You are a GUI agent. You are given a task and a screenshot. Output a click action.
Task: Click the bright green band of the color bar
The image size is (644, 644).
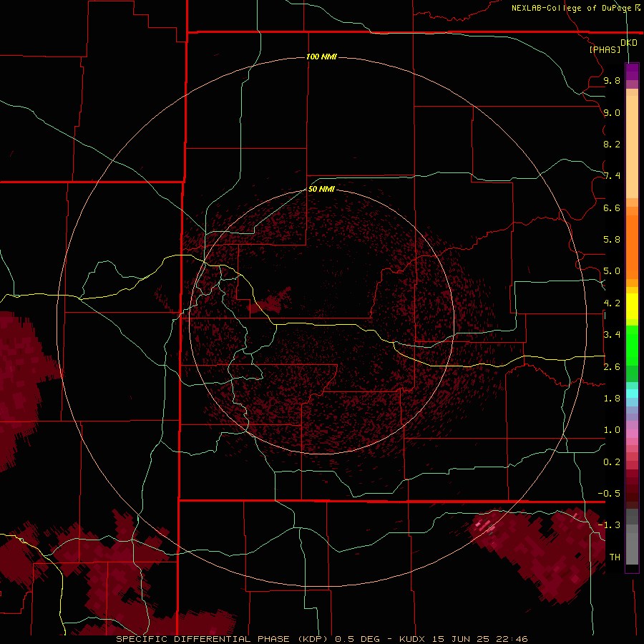coord(632,346)
